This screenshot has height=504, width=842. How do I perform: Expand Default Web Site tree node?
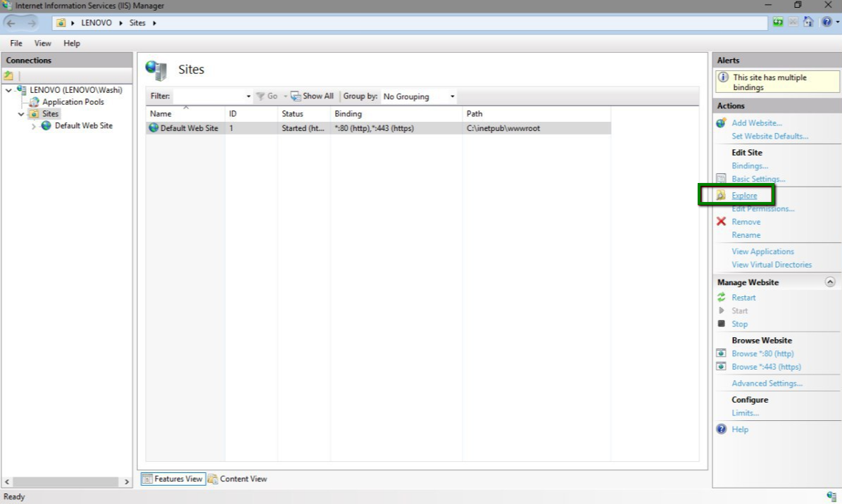click(33, 126)
